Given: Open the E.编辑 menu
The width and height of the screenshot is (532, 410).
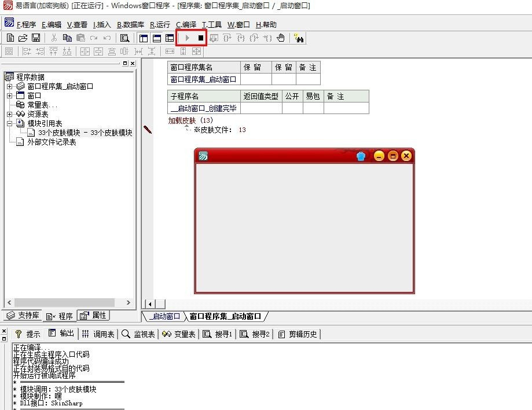Looking at the screenshot, I should (x=52, y=25).
